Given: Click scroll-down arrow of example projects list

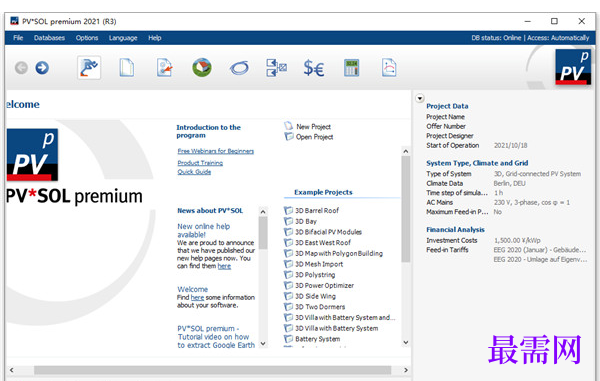Looking at the screenshot, I should coord(406,342).
